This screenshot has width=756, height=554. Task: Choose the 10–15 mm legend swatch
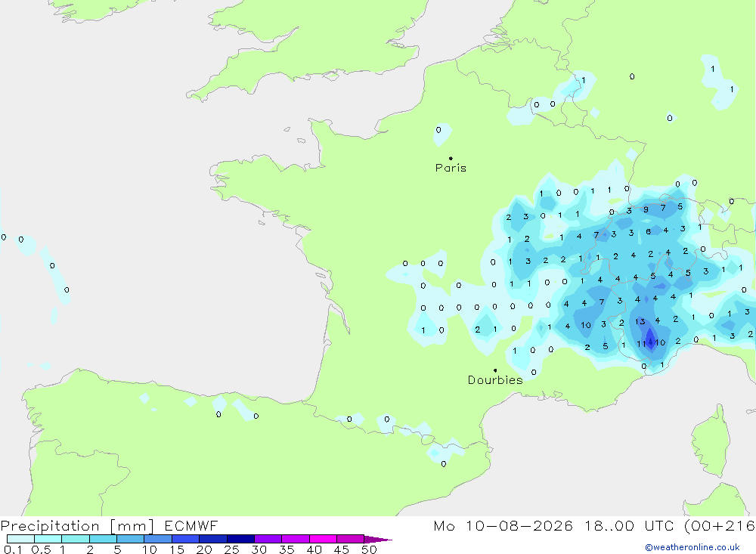point(158,539)
